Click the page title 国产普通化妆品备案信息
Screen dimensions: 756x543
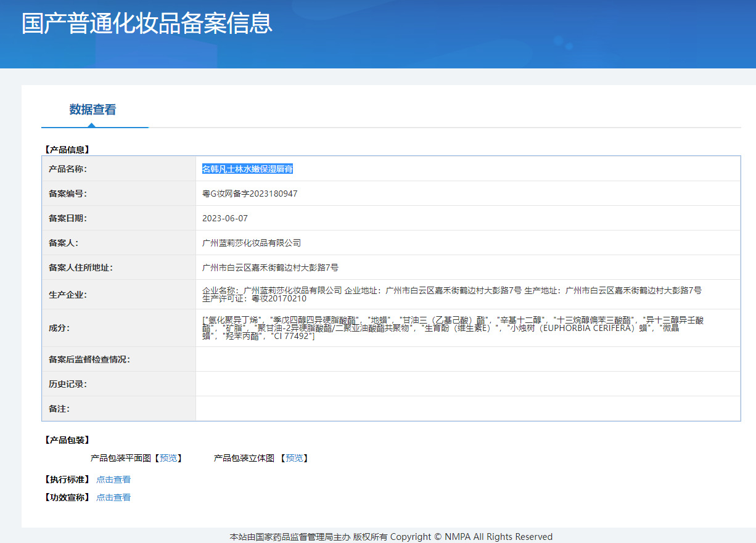pos(147,23)
